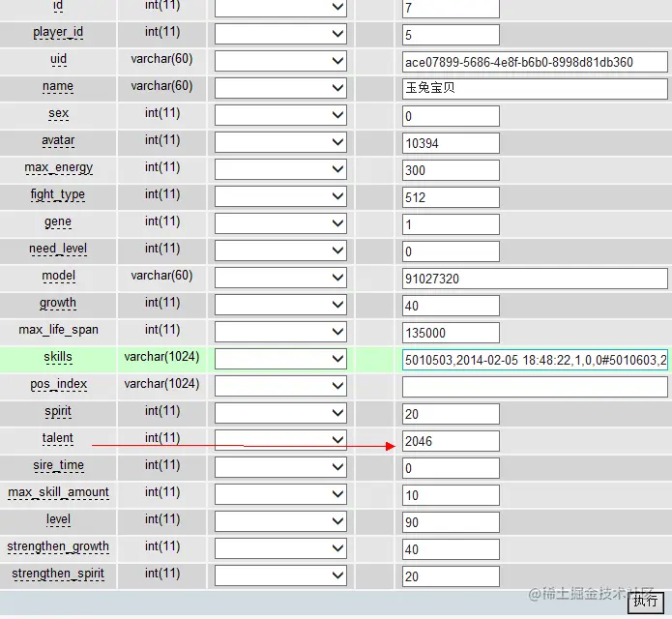Viewport: 672px width, 619px height.
Task: Edit the max_life_span value 135000
Action: coord(451,333)
